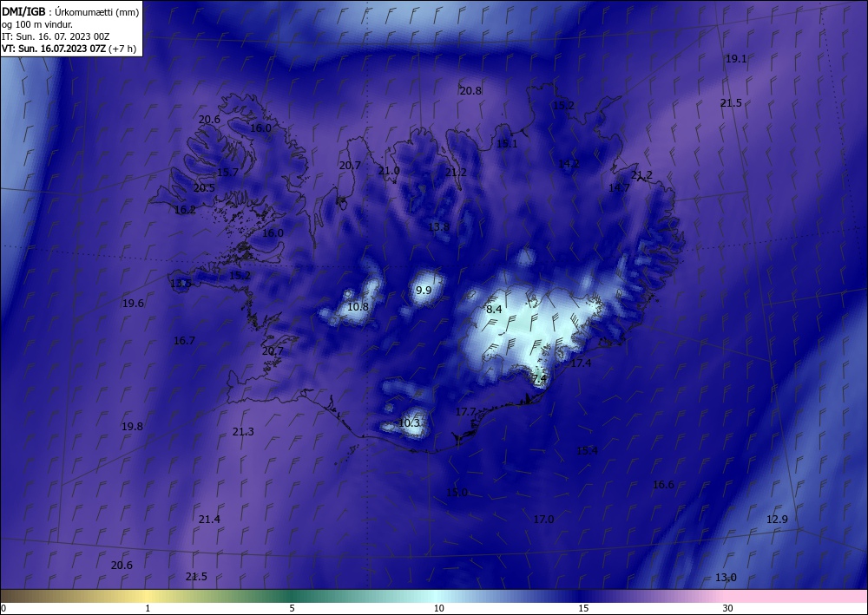Click the 14.7 value label
This screenshot has width=868, height=615.
click(619, 188)
